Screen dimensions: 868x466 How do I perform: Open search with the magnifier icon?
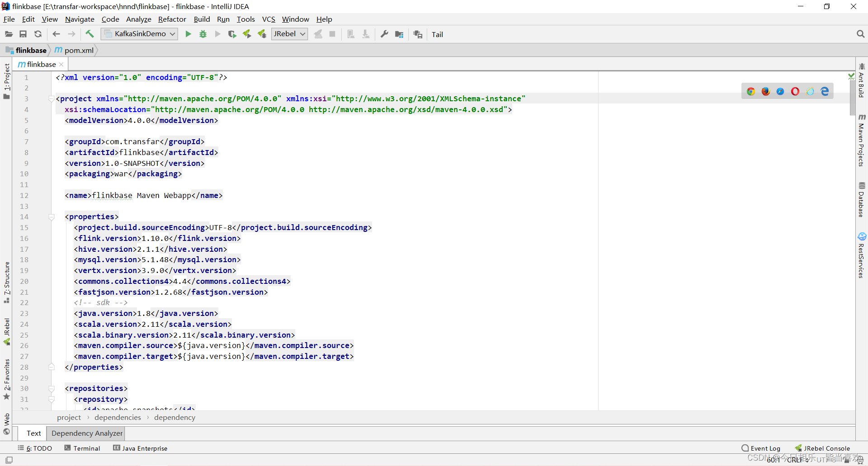coord(860,33)
